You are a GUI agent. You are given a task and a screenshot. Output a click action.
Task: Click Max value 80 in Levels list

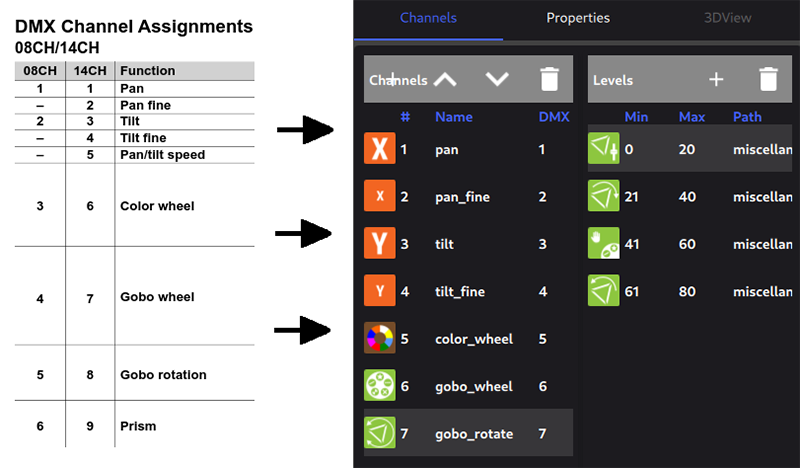pos(687,291)
